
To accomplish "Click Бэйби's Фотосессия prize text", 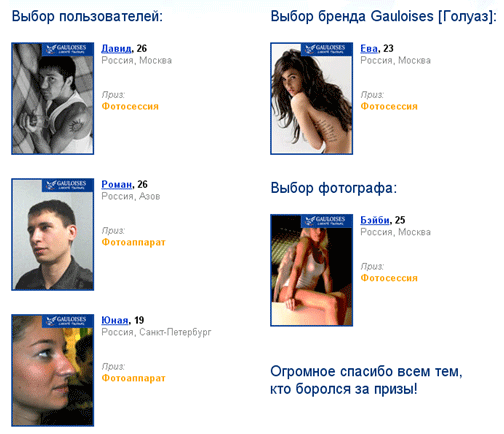I will [389, 278].
